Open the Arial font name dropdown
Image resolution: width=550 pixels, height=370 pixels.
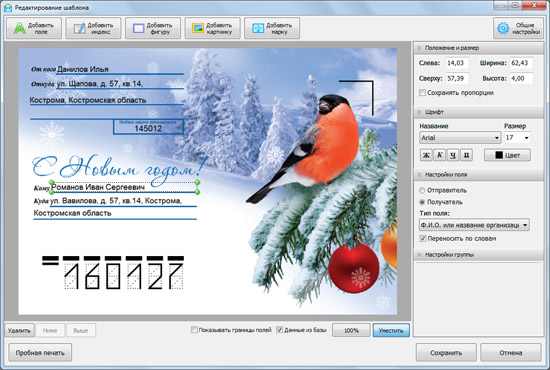point(460,137)
